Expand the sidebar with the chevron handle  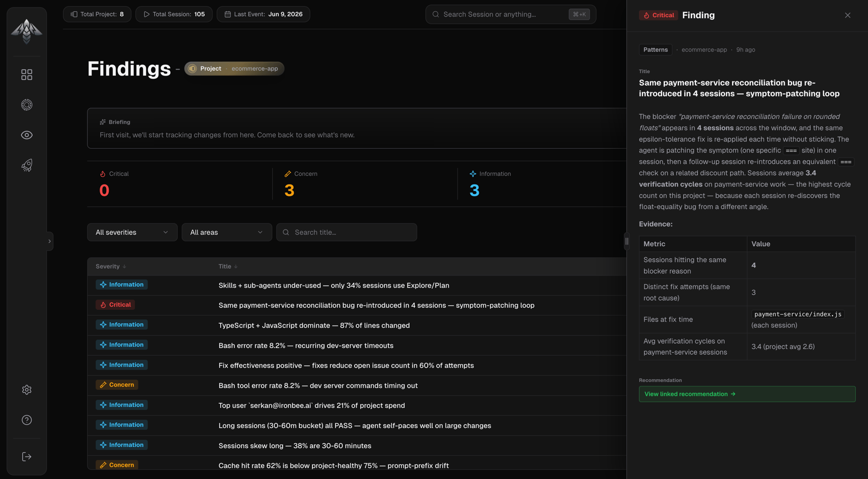pos(49,241)
